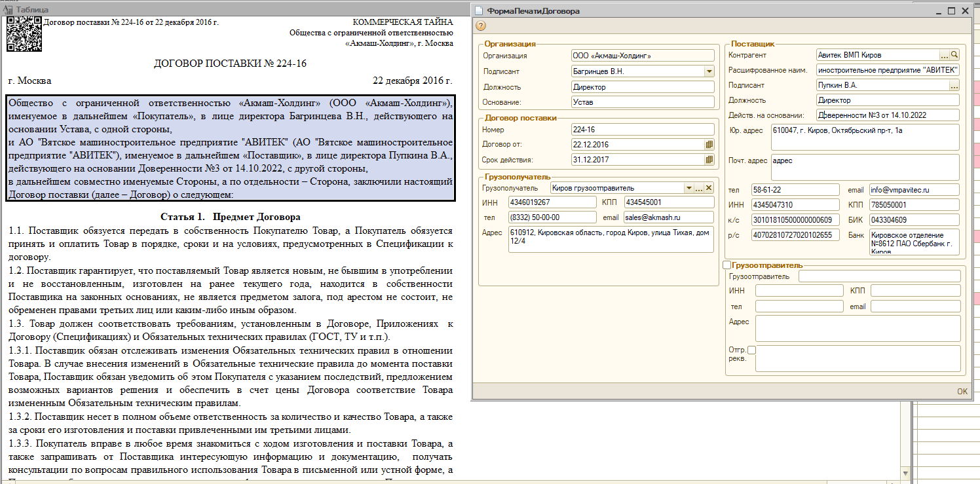The width and height of the screenshot is (980, 484).
Task: Click the Действ. на основании field
Action: pos(888,115)
